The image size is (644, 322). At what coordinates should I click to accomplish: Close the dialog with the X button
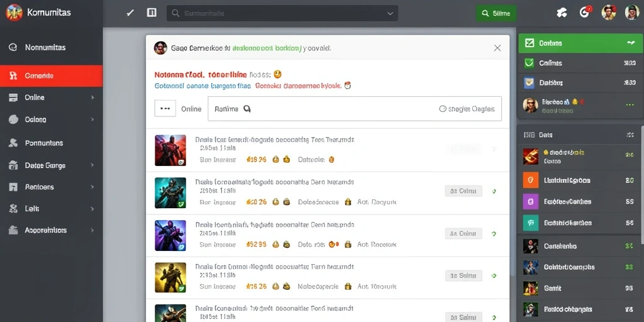click(x=497, y=48)
